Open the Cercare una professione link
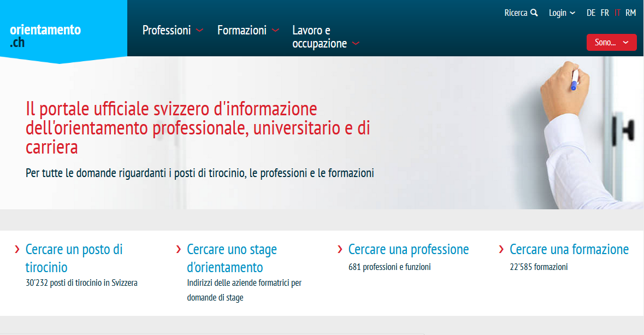Screen dimensions: 644x335 click(409, 250)
